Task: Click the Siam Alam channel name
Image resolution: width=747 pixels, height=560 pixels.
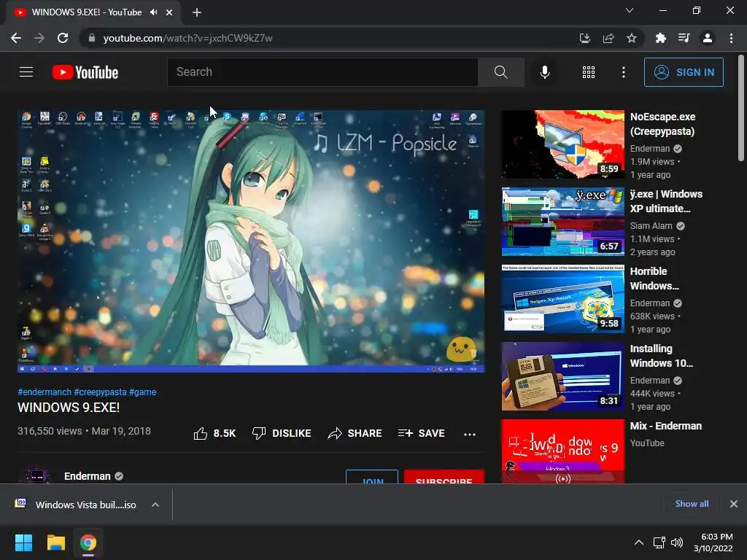Action: 651,226
